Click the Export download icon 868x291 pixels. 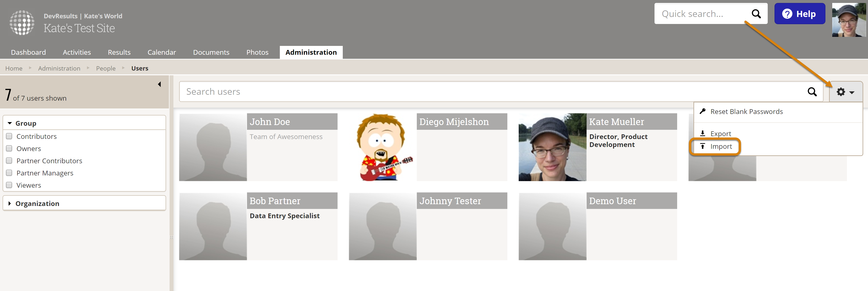click(x=703, y=133)
